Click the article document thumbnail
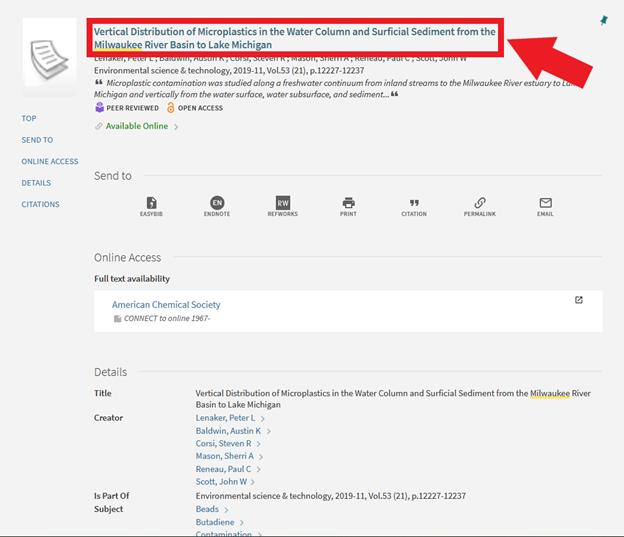624x537 pixels. (x=47, y=51)
